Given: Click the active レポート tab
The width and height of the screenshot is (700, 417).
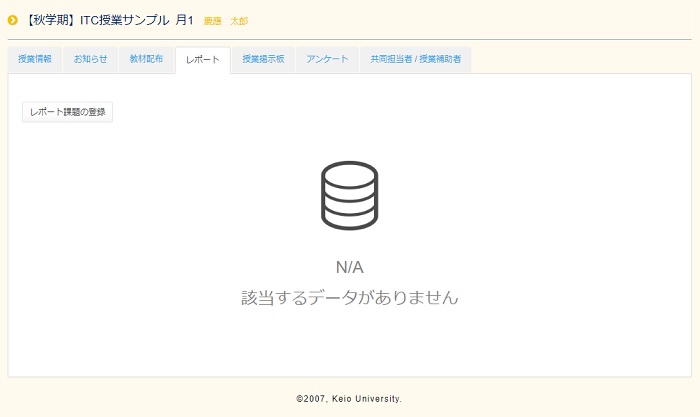Looking at the screenshot, I should [202, 60].
